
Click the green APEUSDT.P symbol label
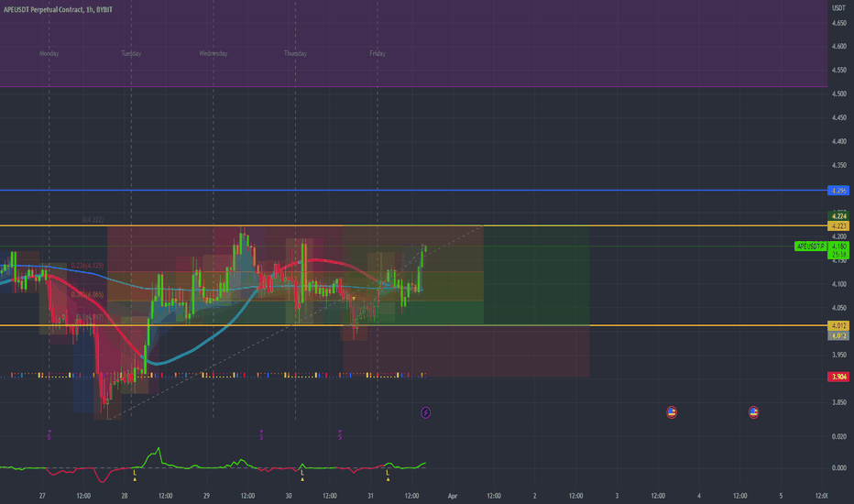coord(810,247)
